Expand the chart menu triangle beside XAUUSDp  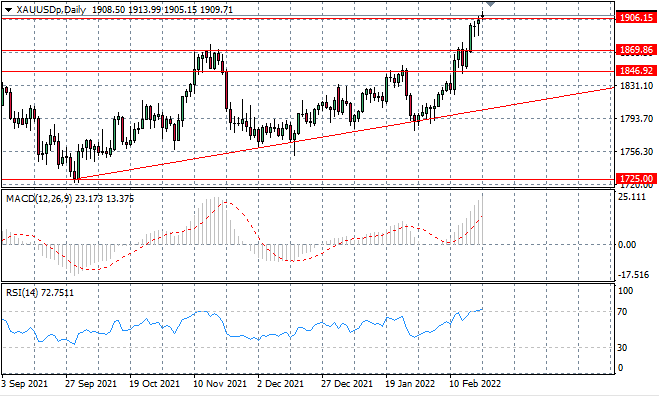pos(8,10)
